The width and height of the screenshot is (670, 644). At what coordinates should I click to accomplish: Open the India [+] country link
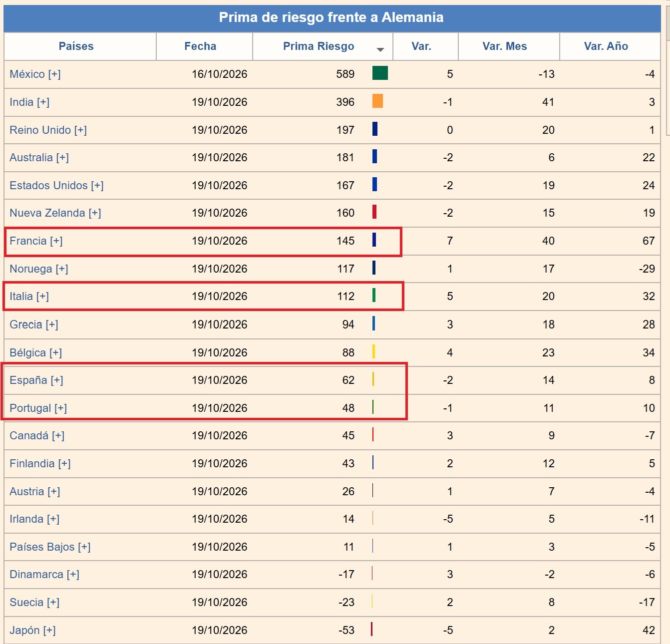click(x=29, y=102)
